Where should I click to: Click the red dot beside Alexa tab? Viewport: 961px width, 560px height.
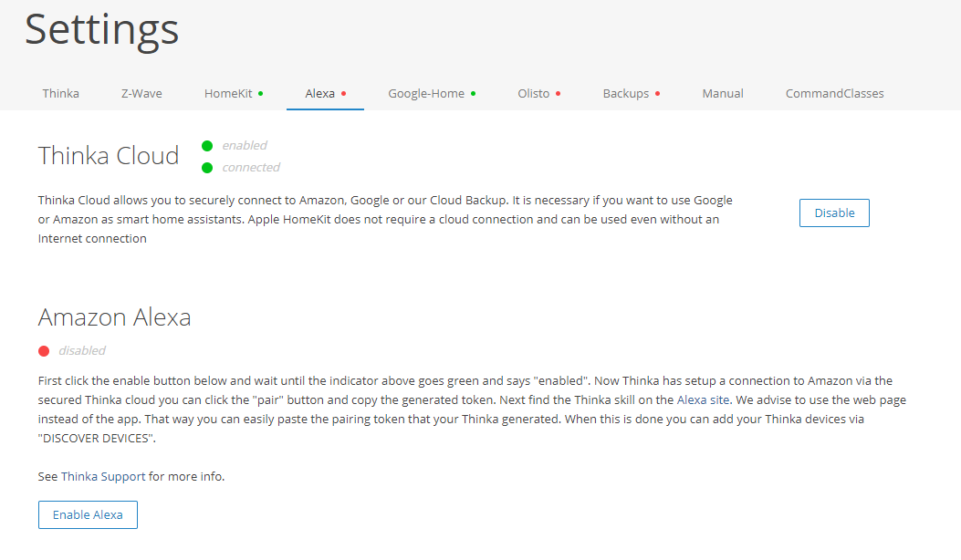(x=343, y=93)
